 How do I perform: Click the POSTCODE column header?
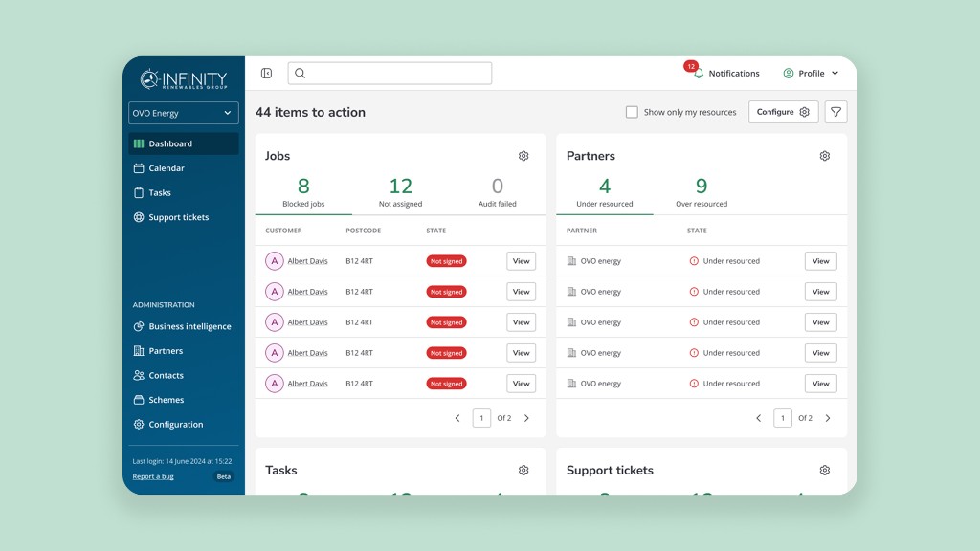[x=363, y=231]
